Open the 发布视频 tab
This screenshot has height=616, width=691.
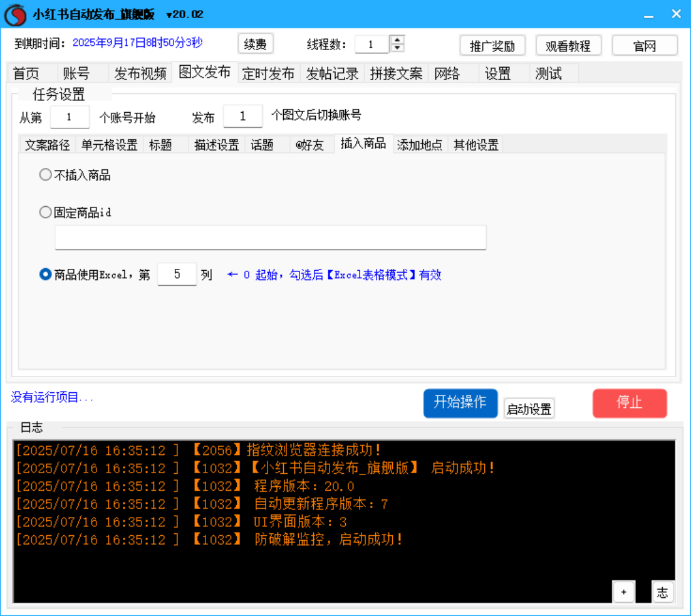point(140,73)
